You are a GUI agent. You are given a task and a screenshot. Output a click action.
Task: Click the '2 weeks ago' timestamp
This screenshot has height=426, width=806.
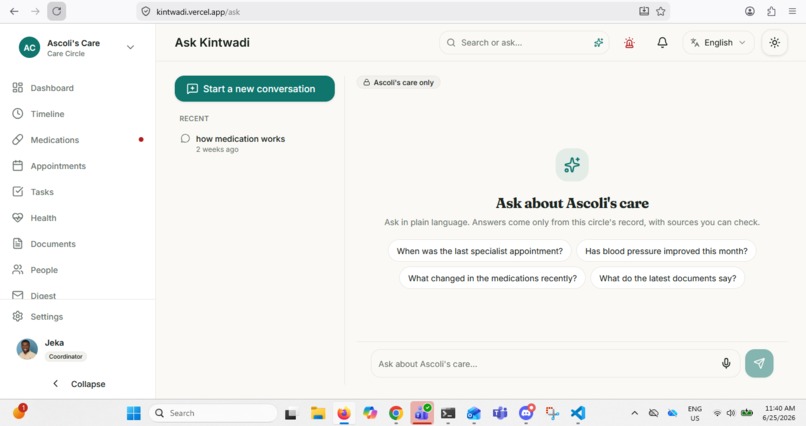(217, 150)
